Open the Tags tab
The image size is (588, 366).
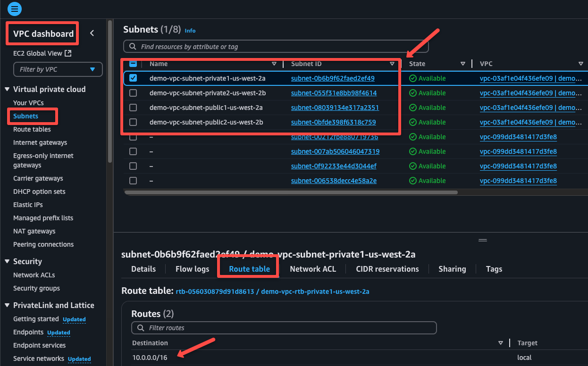click(494, 269)
